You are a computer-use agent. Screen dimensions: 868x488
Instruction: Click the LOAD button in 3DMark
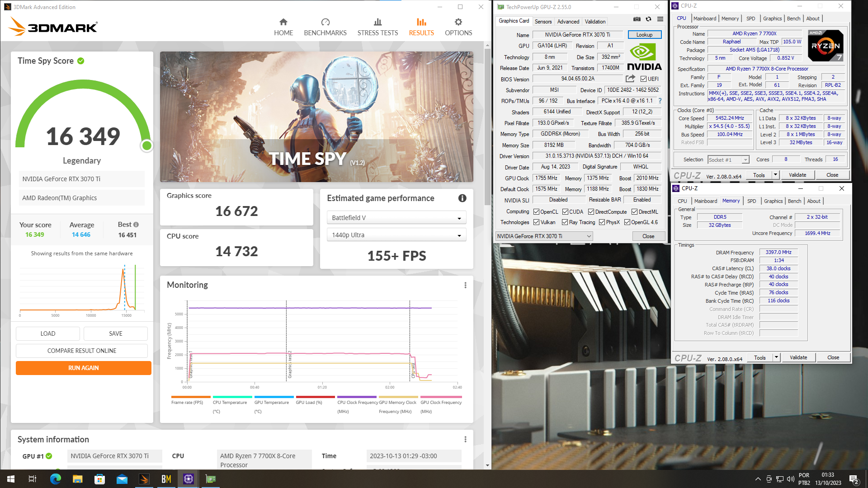[x=48, y=333]
